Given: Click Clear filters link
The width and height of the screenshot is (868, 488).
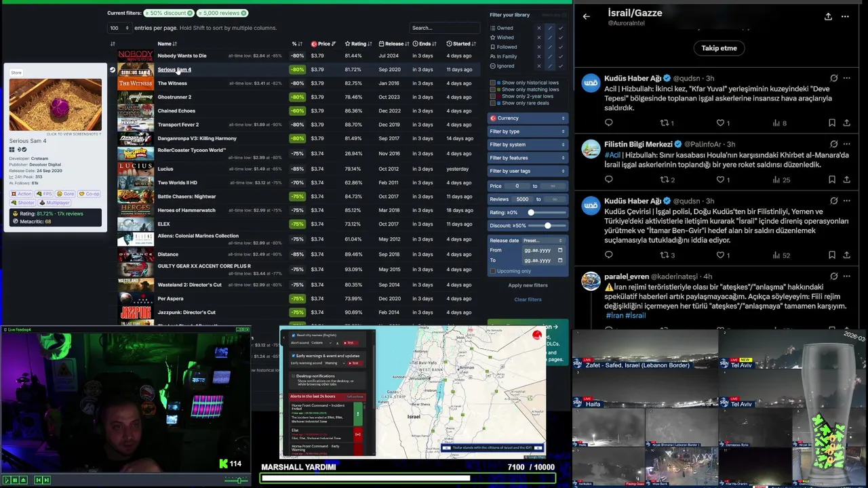Looking at the screenshot, I should point(528,300).
